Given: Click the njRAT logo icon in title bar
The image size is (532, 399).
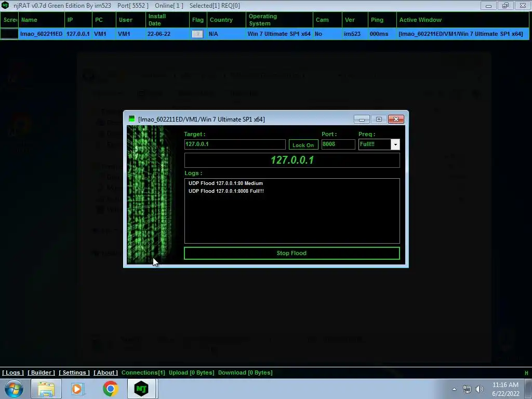Looking at the screenshot, I should coord(5,5).
